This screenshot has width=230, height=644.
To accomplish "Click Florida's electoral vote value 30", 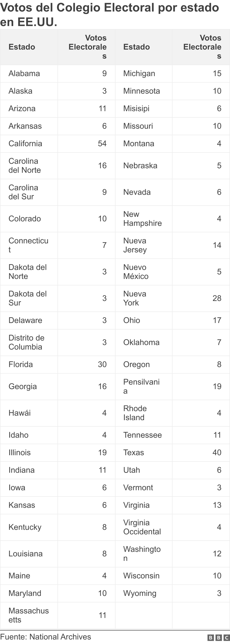I will coord(102,364).
